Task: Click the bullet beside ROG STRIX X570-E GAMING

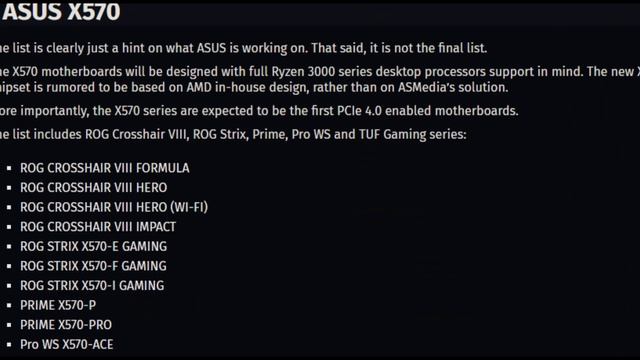Action: click(9, 247)
